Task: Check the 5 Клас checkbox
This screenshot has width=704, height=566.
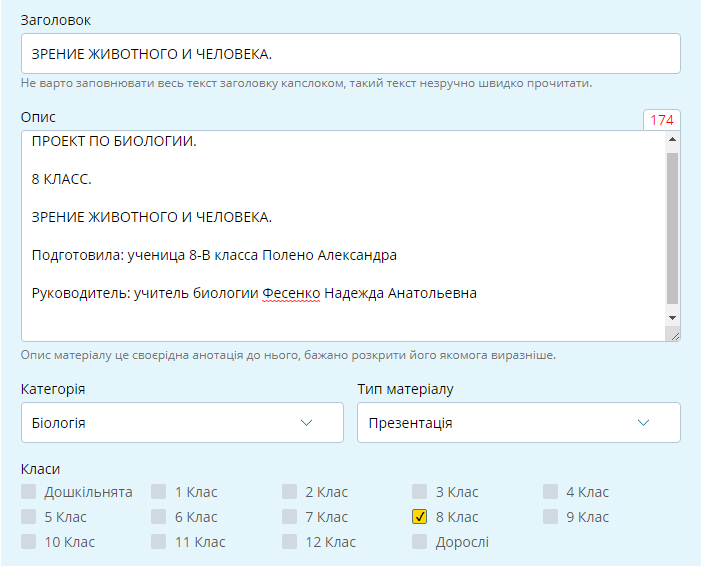Action: coord(28,517)
